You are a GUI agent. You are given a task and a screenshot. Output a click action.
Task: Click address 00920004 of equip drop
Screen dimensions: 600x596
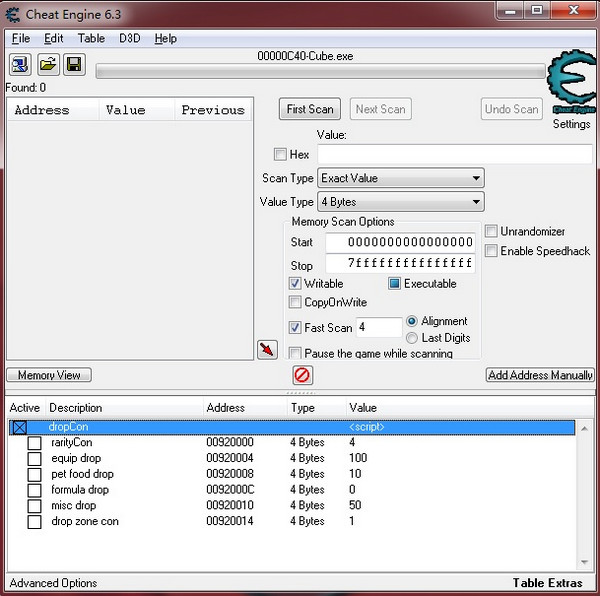click(230, 458)
